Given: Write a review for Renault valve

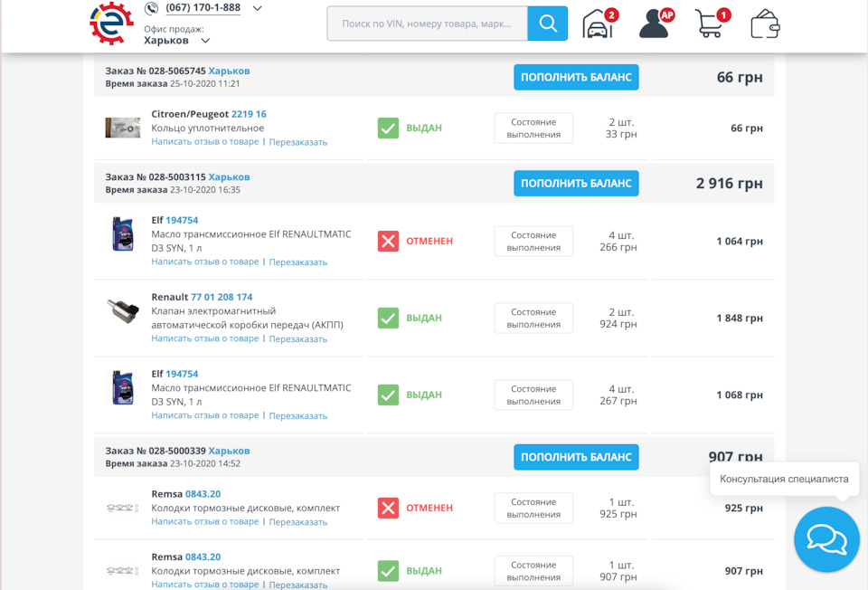Looking at the screenshot, I should coord(205,338).
